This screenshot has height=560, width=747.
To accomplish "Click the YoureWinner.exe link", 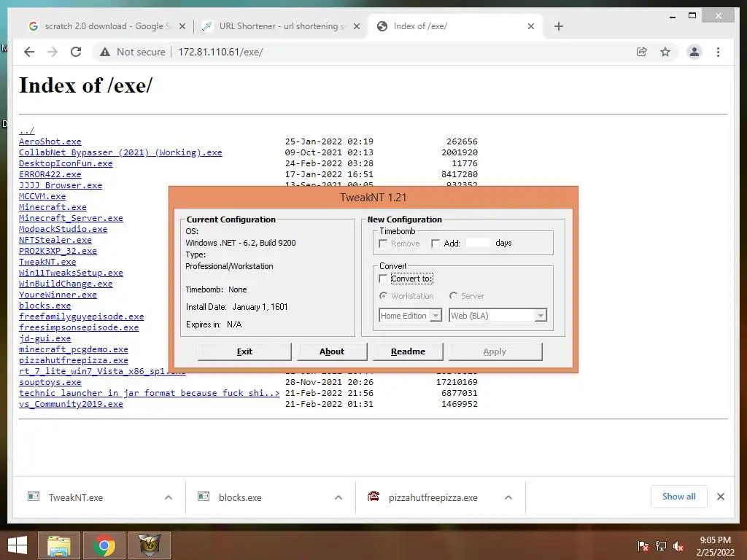I will [x=58, y=295].
